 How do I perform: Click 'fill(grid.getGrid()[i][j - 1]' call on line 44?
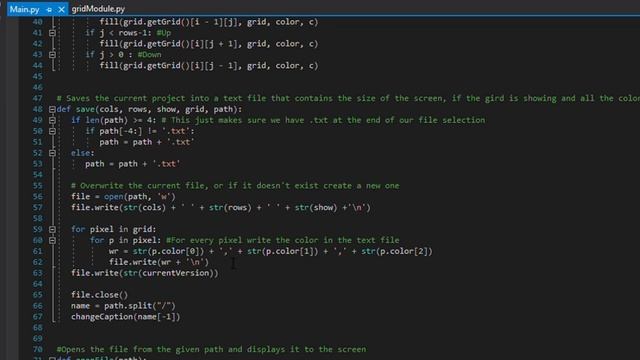tap(209, 66)
